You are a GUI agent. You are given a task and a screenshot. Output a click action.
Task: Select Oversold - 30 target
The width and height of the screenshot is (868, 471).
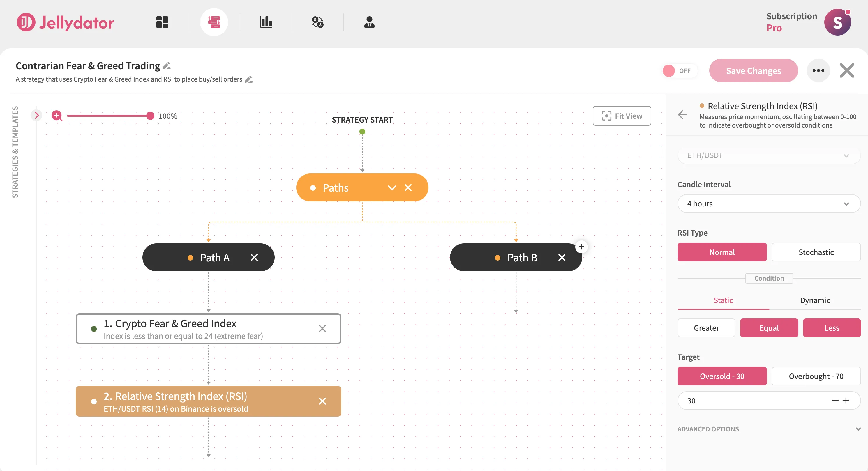click(722, 376)
